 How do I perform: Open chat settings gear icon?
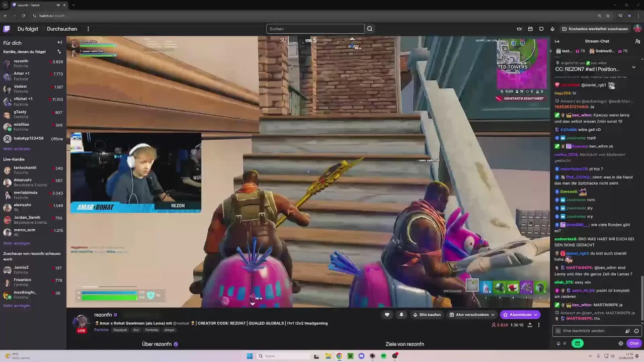click(x=621, y=343)
